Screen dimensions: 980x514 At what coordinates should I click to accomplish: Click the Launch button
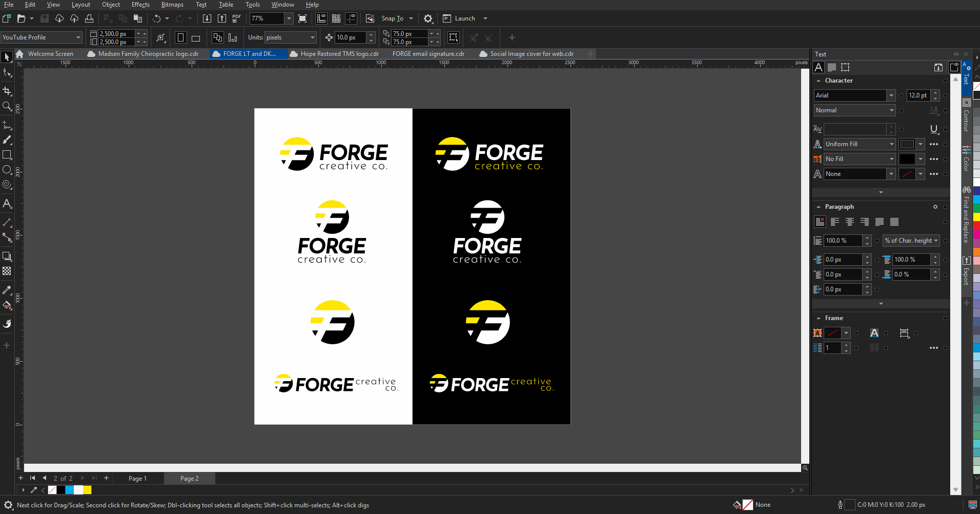(464, 18)
